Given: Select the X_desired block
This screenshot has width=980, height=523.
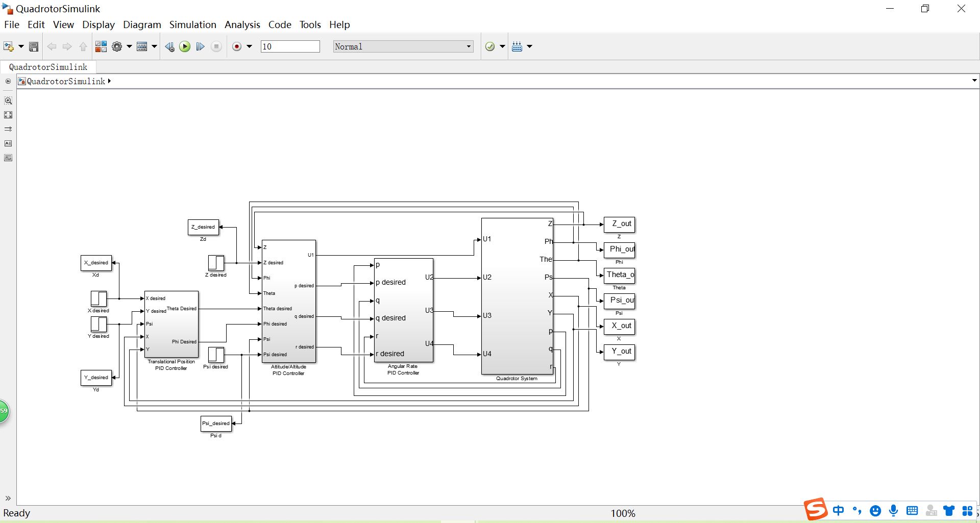Looking at the screenshot, I should point(96,263).
